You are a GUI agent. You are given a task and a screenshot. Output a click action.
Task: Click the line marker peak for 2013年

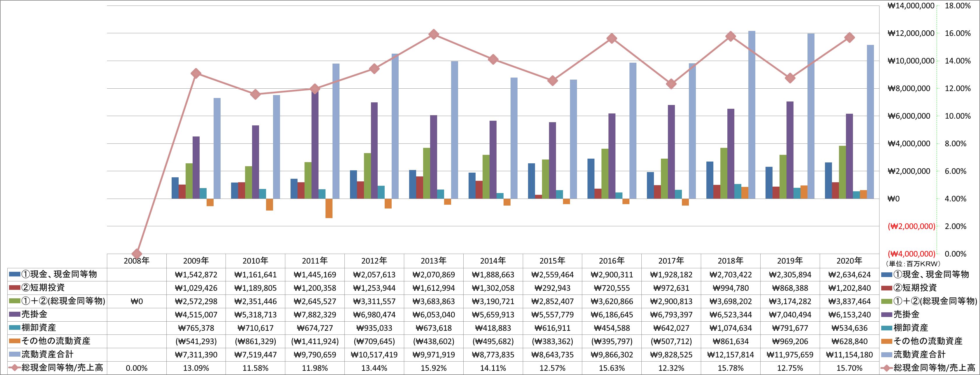click(x=433, y=34)
